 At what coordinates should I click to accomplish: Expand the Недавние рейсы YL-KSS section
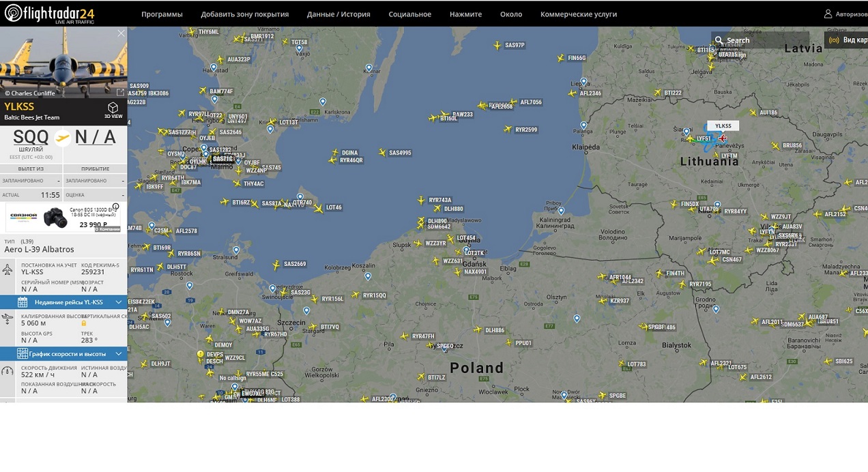click(x=63, y=302)
